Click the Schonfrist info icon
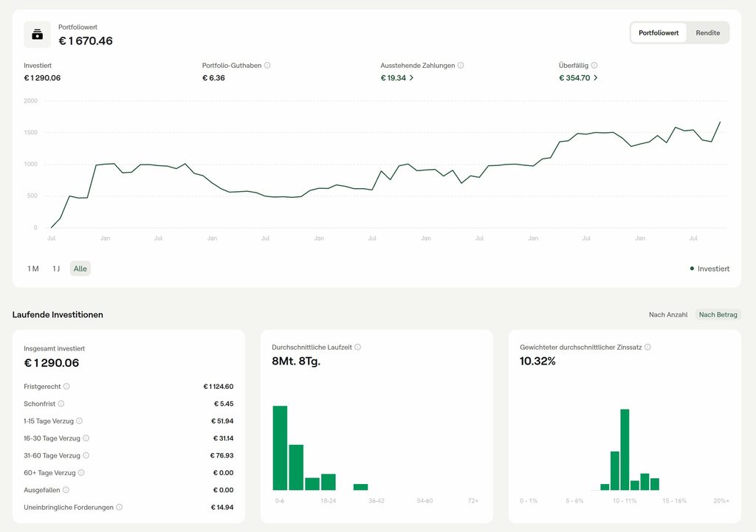Image resolution: width=756 pixels, height=532 pixels. pyautogui.click(x=61, y=404)
